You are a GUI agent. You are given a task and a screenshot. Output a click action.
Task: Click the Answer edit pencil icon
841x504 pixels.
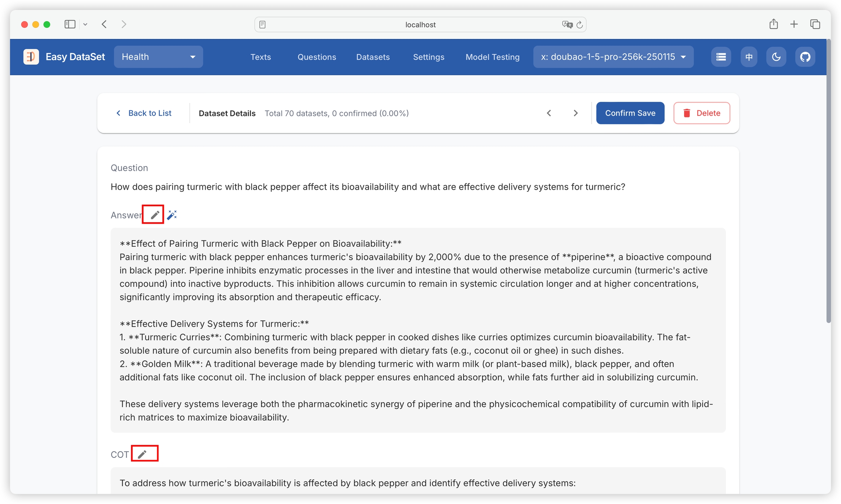pyautogui.click(x=155, y=215)
